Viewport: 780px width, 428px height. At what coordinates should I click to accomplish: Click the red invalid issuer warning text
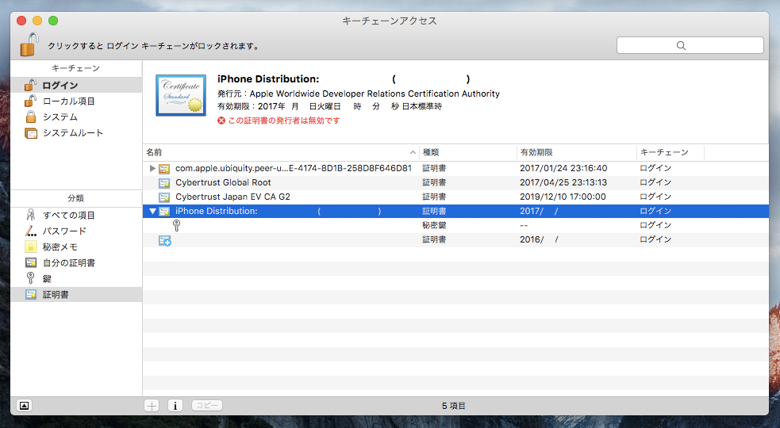point(284,120)
